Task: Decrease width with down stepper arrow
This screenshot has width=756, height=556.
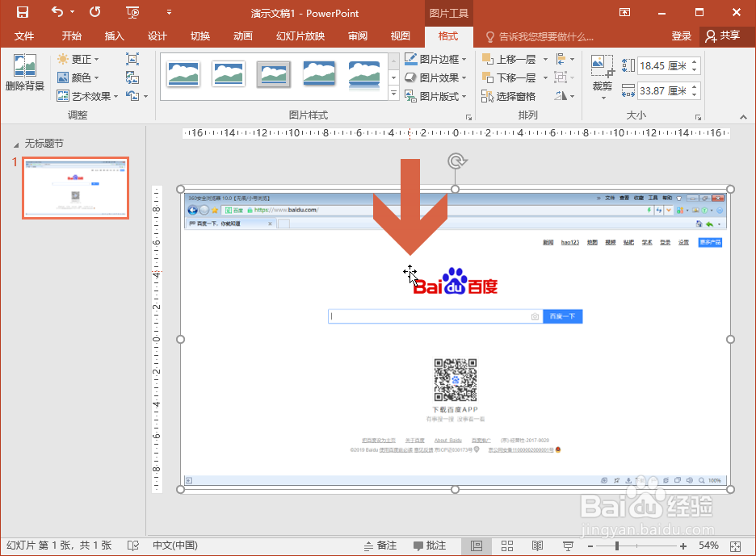Action: click(695, 95)
